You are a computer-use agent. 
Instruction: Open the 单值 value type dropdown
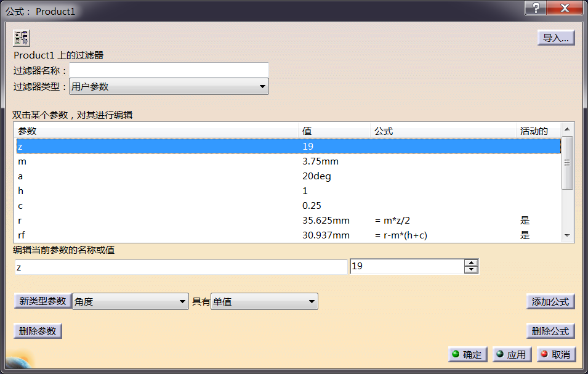264,301
